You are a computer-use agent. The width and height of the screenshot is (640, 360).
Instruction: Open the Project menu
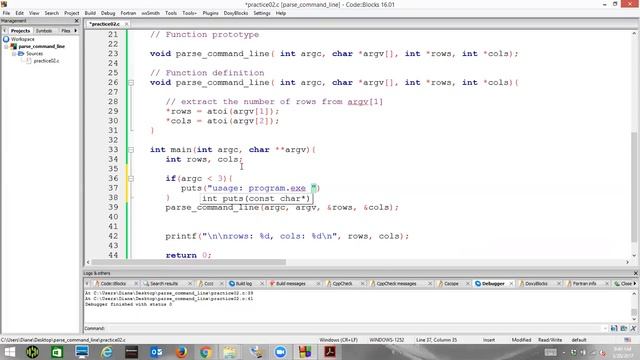click(71, 13)
